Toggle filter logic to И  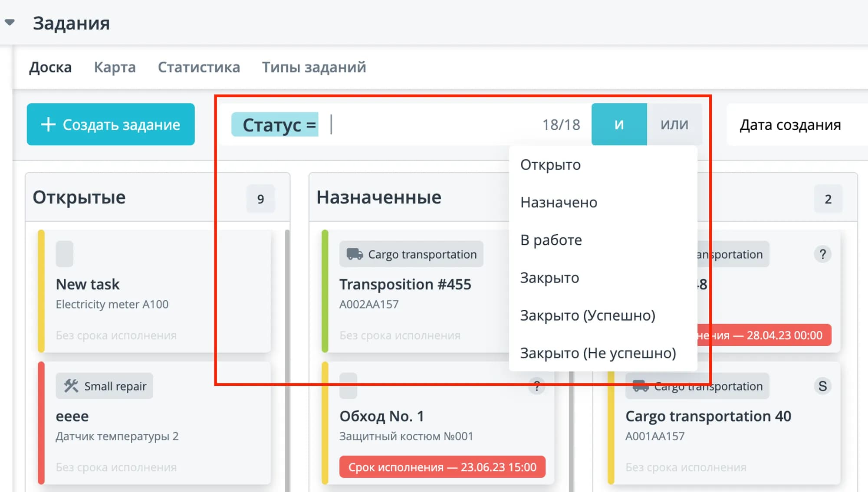[619, 125]
